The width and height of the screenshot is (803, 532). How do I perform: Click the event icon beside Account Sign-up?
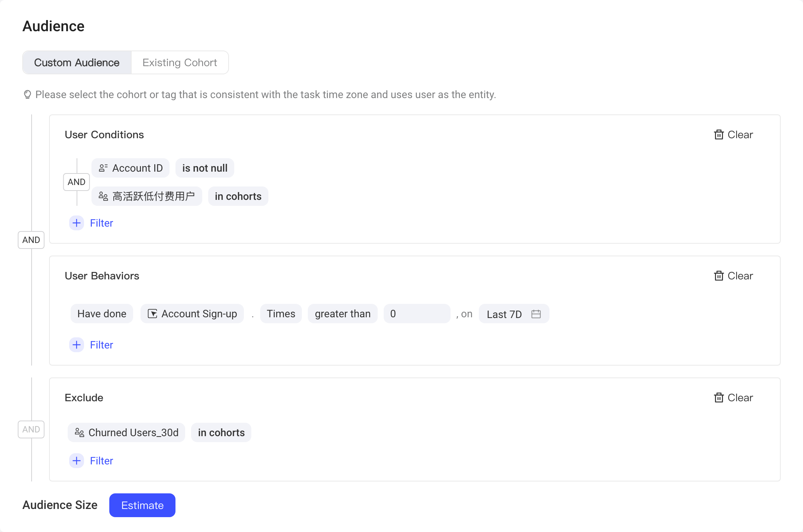152,314
